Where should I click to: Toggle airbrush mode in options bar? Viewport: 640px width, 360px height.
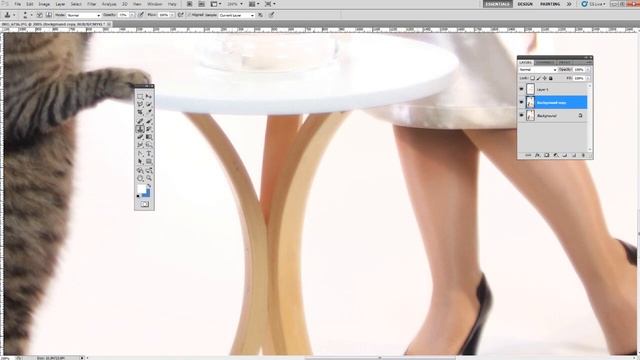coord(180,15)
